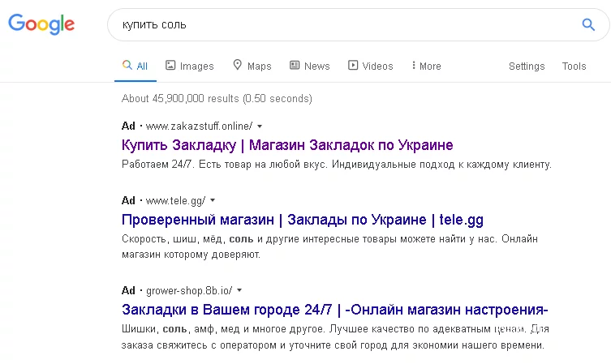Click the grower-shop.8b.io/ ad URL
The height and width of the screenshot is (364, 611).
point(189,291)
